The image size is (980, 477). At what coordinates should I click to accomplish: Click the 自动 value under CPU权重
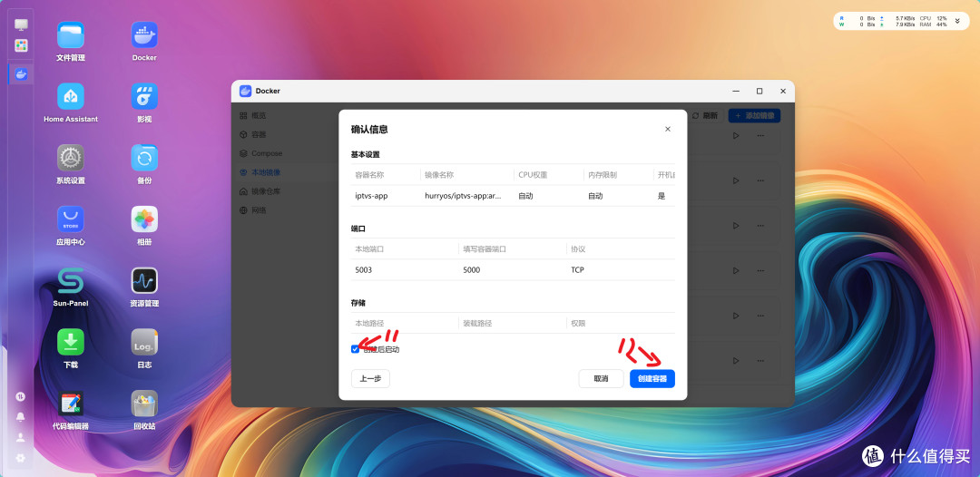[525, 196]
